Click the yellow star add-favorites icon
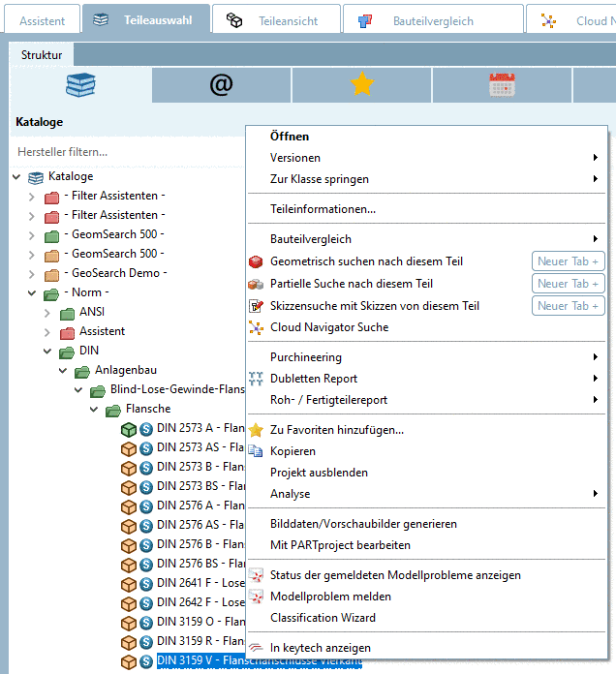The height and width of the screenshot is (674, 616). [256, 430]
